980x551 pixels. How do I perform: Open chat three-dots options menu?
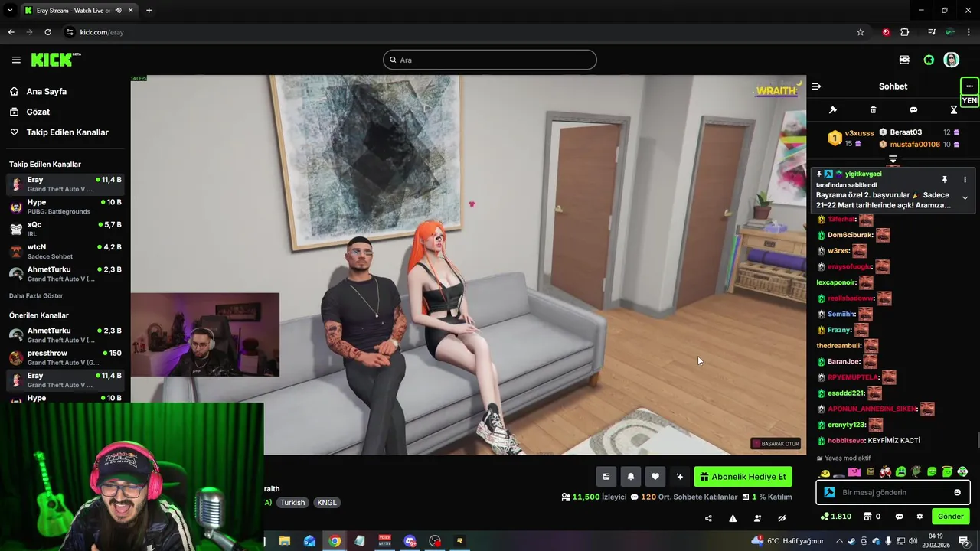969,86
